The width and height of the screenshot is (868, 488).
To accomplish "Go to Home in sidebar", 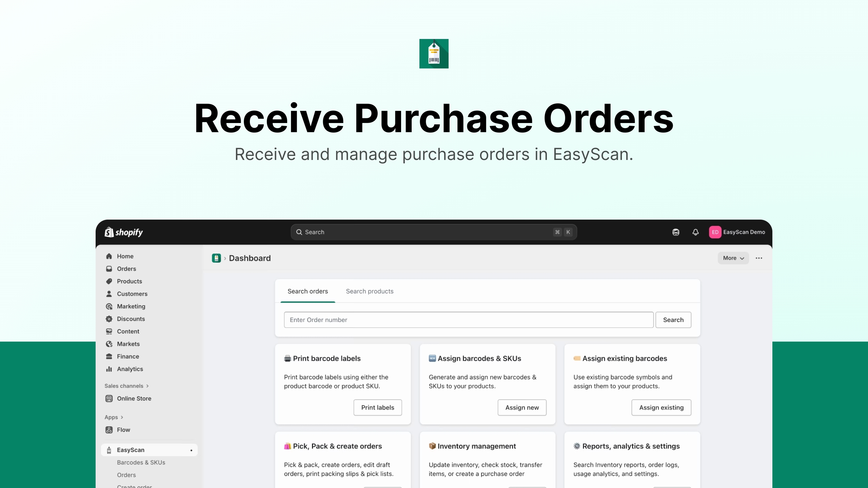I will 125,256.
